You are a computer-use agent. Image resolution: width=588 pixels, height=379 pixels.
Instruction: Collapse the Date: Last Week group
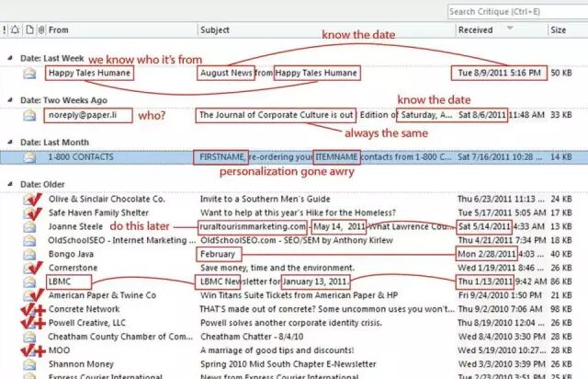point(10,58)
